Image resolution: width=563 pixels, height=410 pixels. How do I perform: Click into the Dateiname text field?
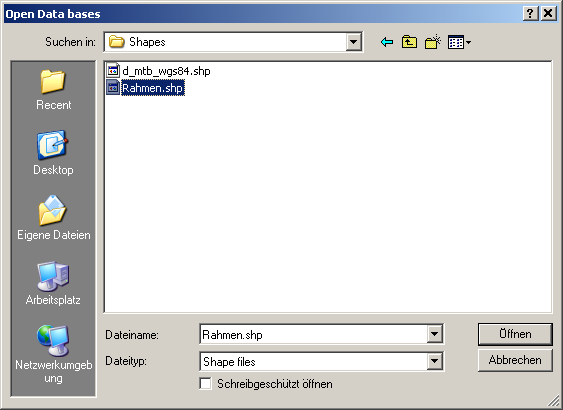pyautogui.click(x=313, y=335)
